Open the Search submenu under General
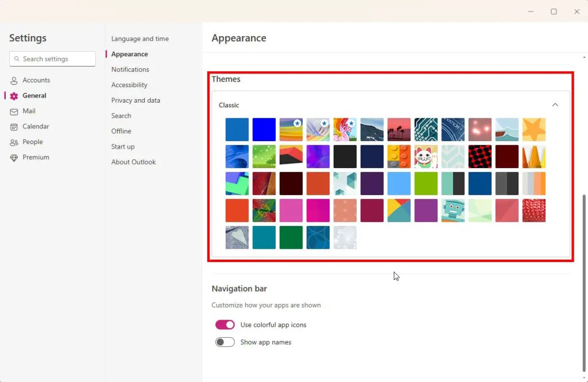The image size is (588, 382). pyautogui.click(x=121, y=116)
